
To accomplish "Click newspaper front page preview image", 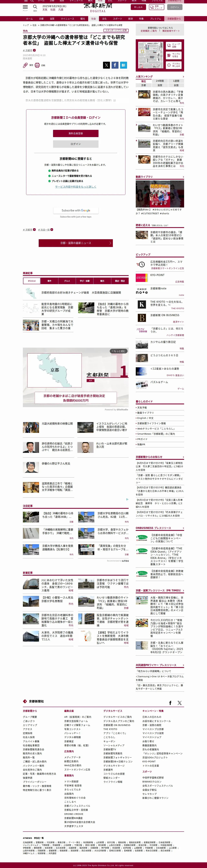I will (151, 55).
